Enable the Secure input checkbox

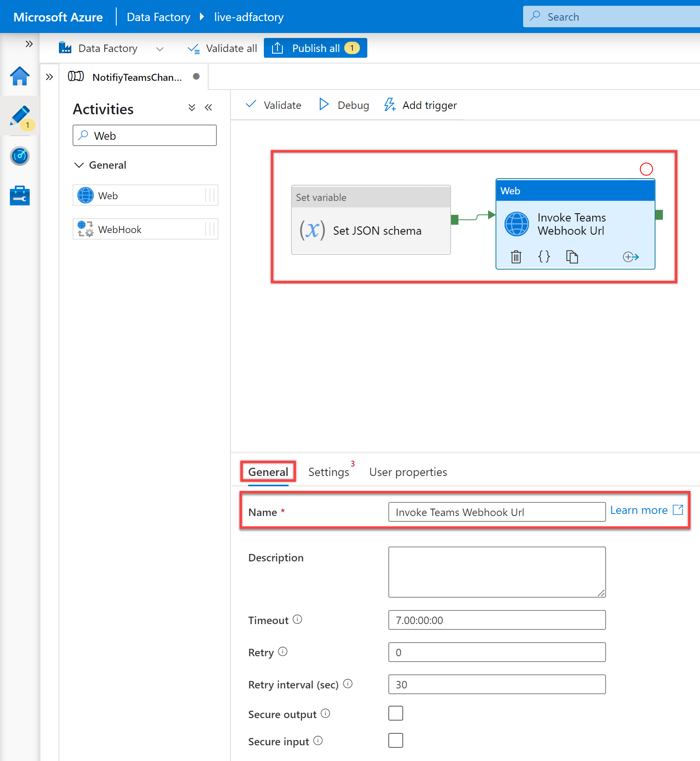tap(396, 740)
